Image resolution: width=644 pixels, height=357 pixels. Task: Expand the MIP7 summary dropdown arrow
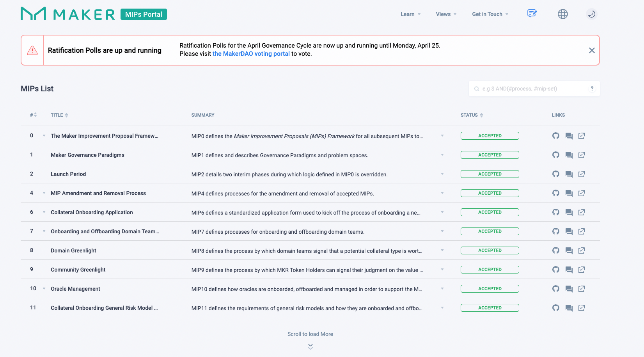pyautogui.click(x=442, y=231)
